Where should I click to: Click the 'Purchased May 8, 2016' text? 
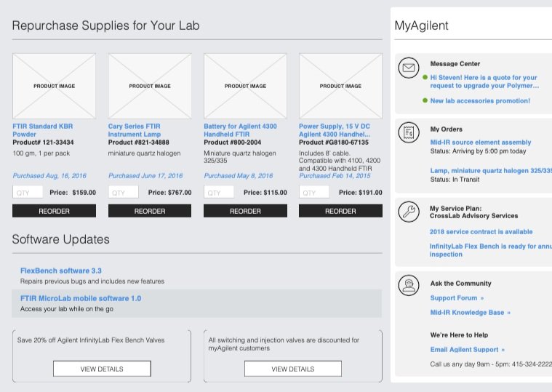click(239, 175)
